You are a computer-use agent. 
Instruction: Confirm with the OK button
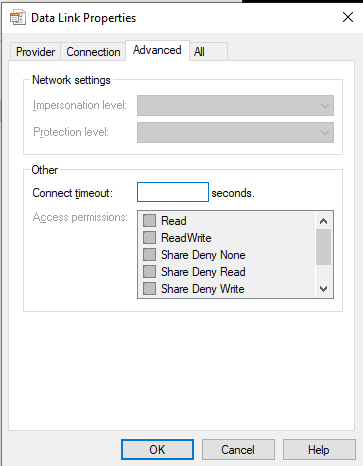pos(157,450)
